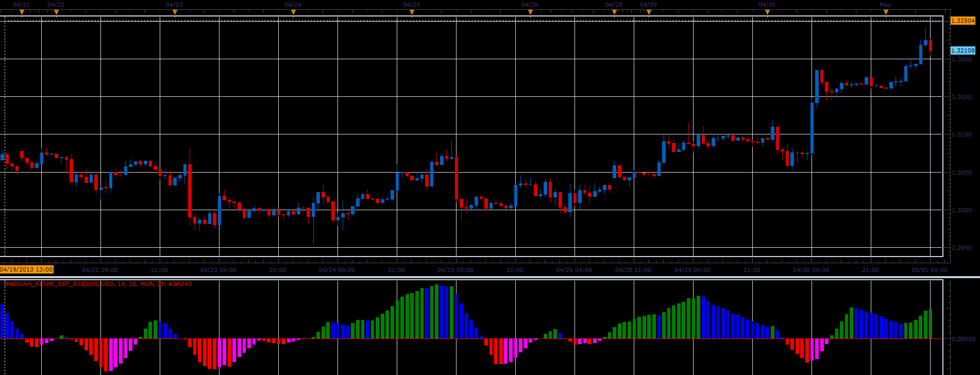Image resolution: width=980 pixels, height=375 pixels.
Task: Select the 04/26 day marker triangle
Action: [x=530, y=12]
